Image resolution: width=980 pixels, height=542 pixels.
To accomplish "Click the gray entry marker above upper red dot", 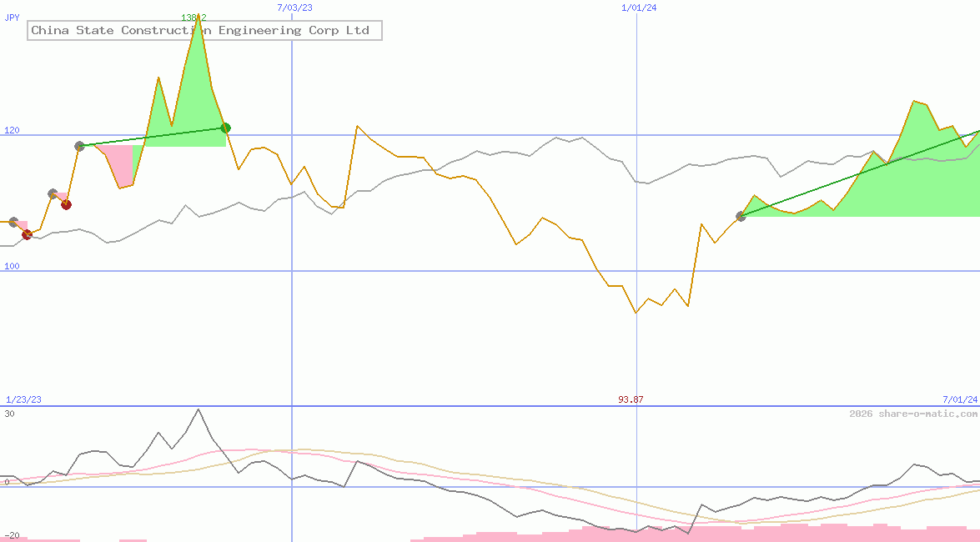I will tap(53, 193).
